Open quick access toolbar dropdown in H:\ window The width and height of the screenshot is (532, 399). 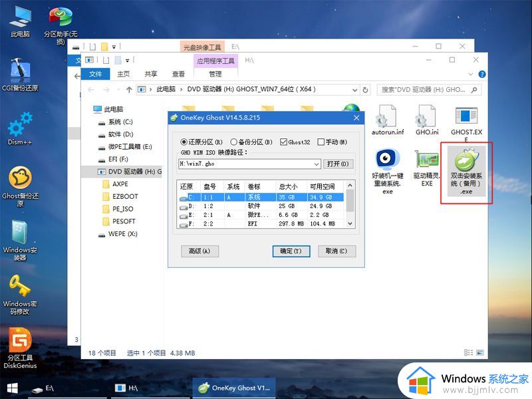pos(128,61)
